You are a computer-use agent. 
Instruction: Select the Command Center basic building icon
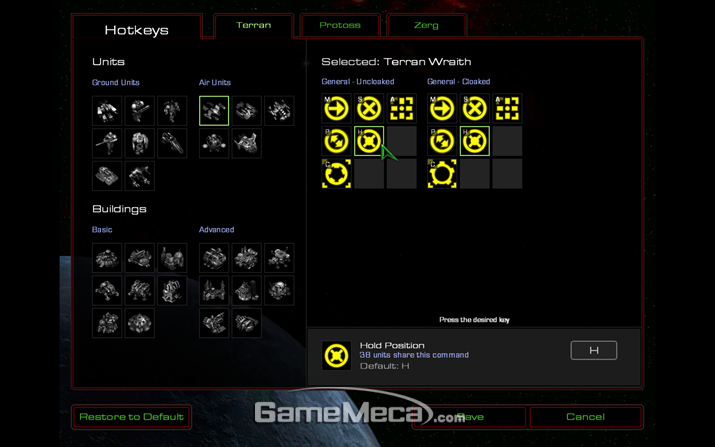(x=107, y=258)
